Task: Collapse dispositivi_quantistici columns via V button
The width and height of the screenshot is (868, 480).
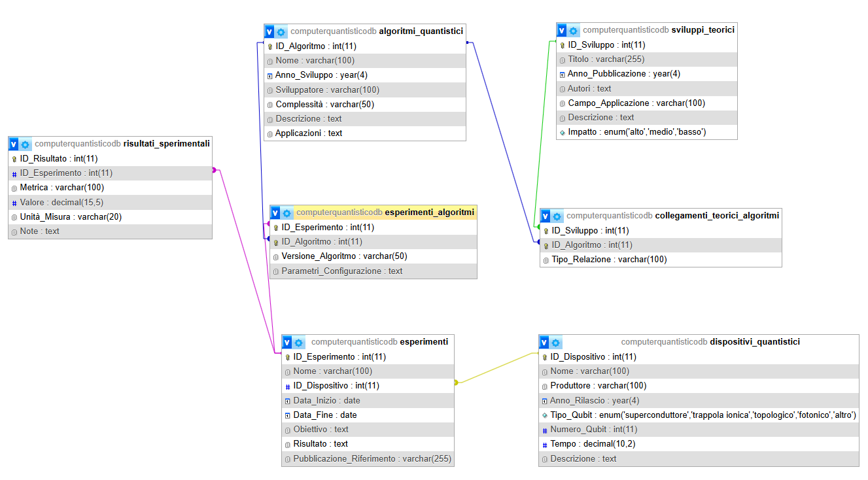Action: [x=544, y=342]
